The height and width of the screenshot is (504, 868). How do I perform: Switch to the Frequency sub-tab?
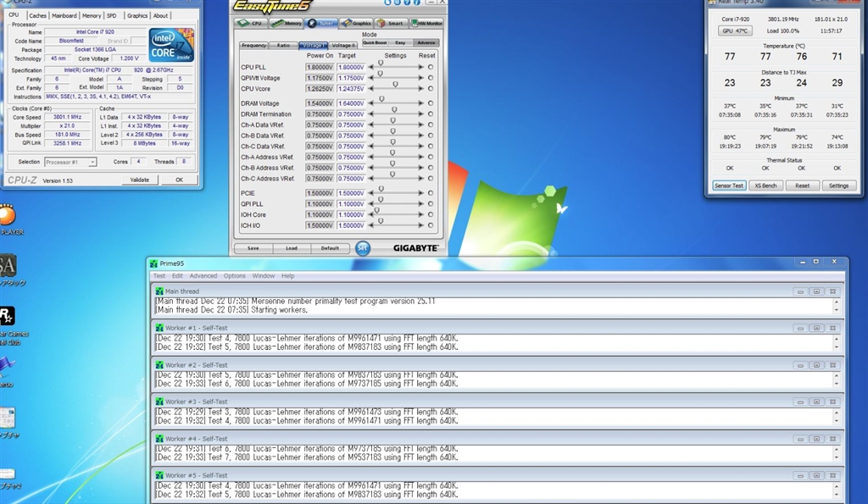254,46
